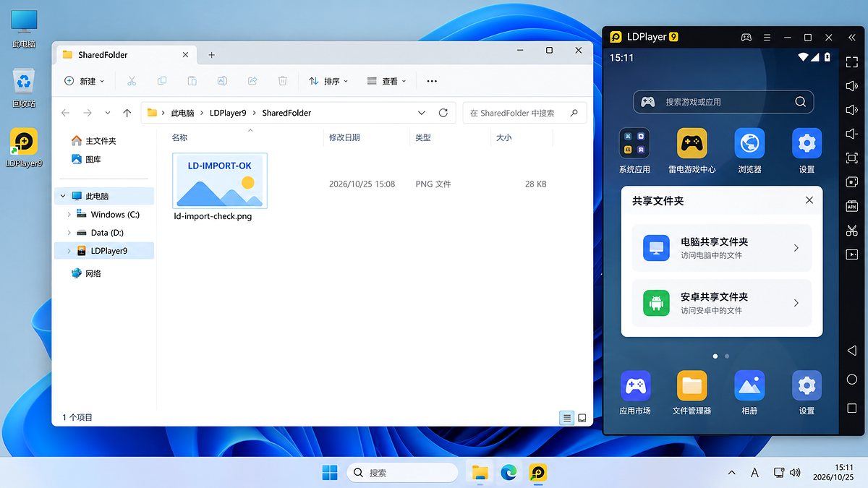Click the gamepad icon in LDPlayer title bar
868x488 pixels.
click(746, 37)
